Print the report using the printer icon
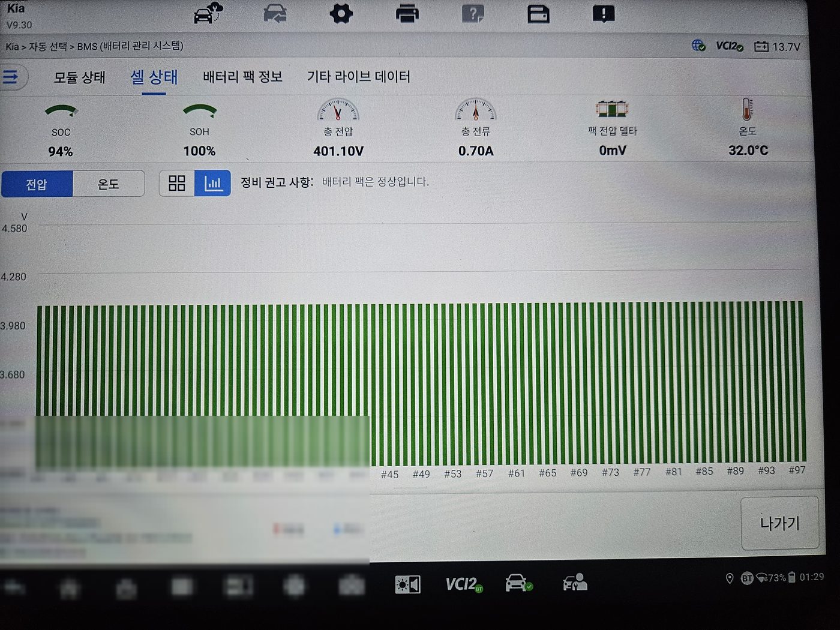This screenshot has width=840, height=630. [407, 13]
